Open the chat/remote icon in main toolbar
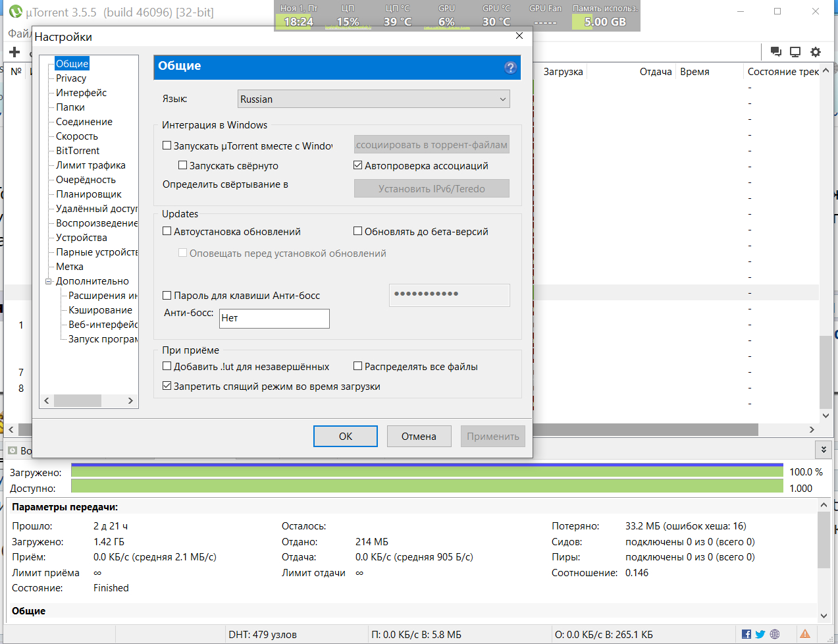838x644 pixels. click(x=776, y=52)
